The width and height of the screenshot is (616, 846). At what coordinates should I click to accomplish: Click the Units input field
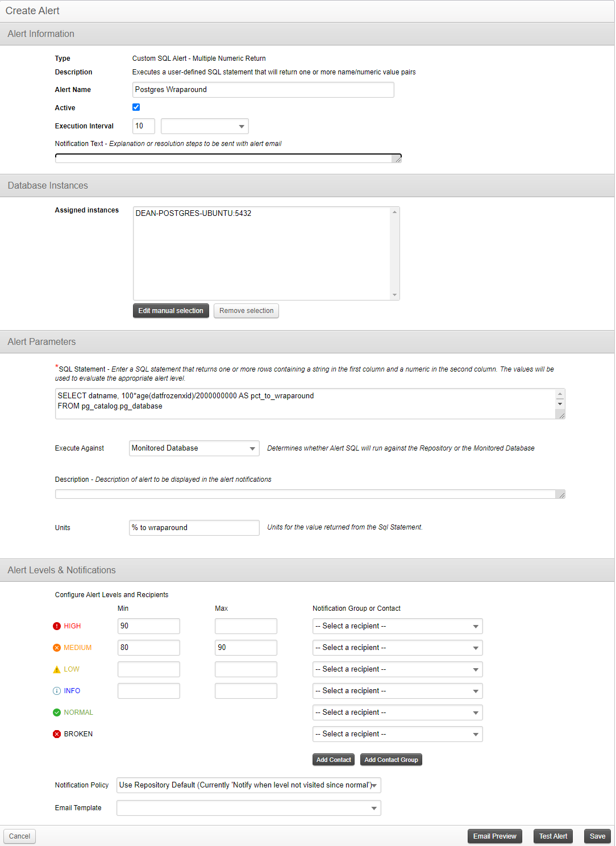(x=194, y=528)
